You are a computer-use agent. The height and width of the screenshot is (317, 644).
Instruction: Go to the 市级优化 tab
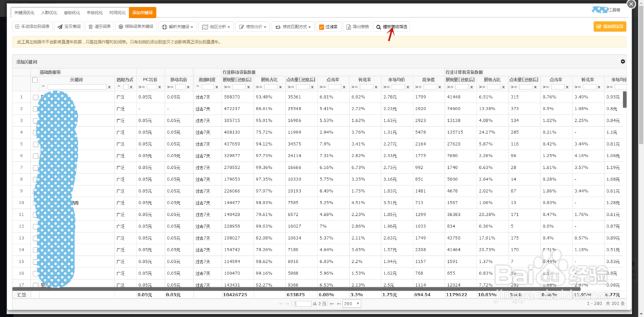coord(95,13)
